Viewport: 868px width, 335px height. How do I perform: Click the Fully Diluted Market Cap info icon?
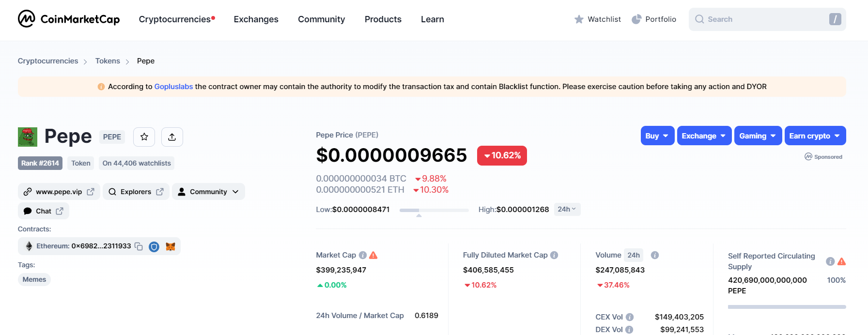554,255
